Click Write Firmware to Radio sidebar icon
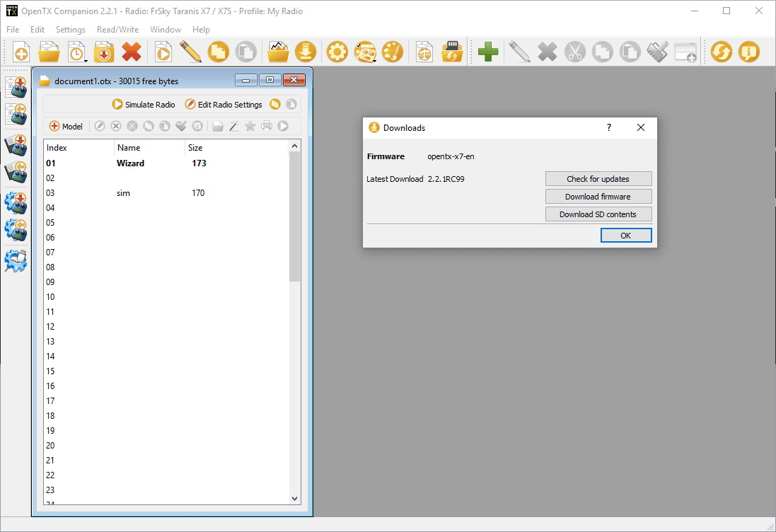 (x=16, y=146)
